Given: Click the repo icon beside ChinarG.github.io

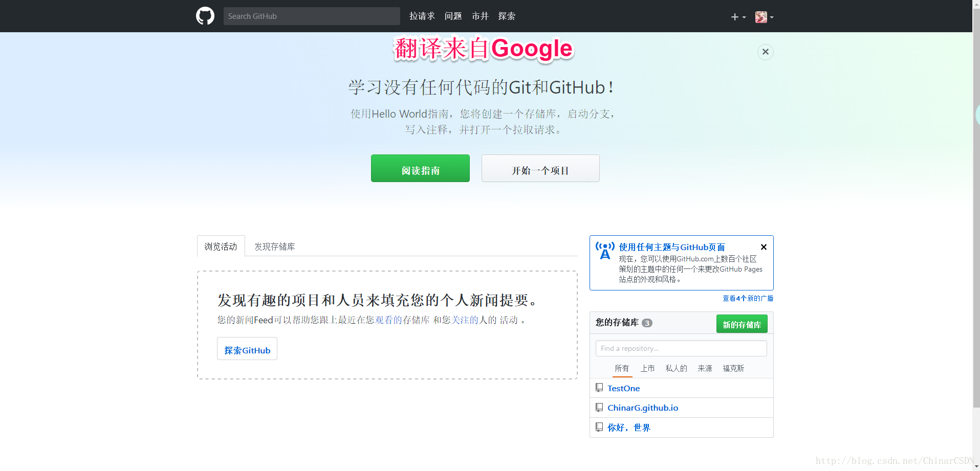Looking at the screenshot, I should [599, 408].
